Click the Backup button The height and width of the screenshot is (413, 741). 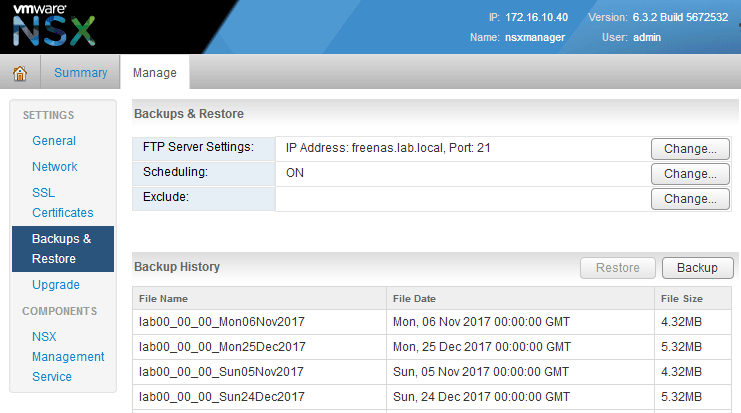tap(697, 268)
